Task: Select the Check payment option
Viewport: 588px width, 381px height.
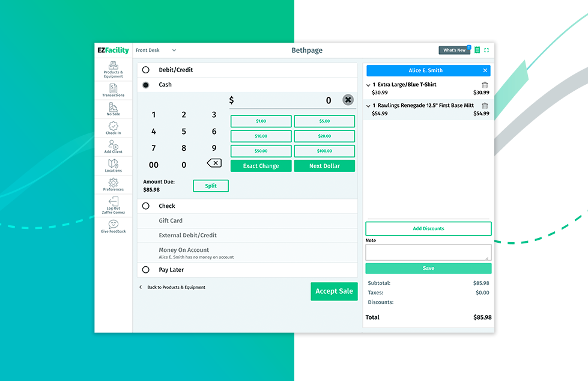Action: 146,206
